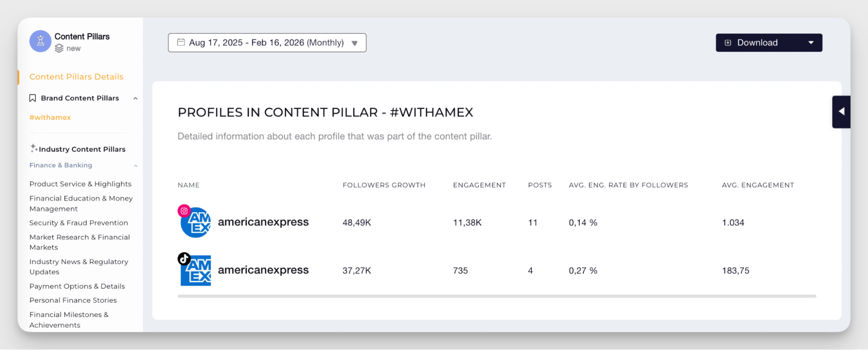Screen dimensions: 868x350
Task: Click the download icon on Download button
Action: point(728,43)
